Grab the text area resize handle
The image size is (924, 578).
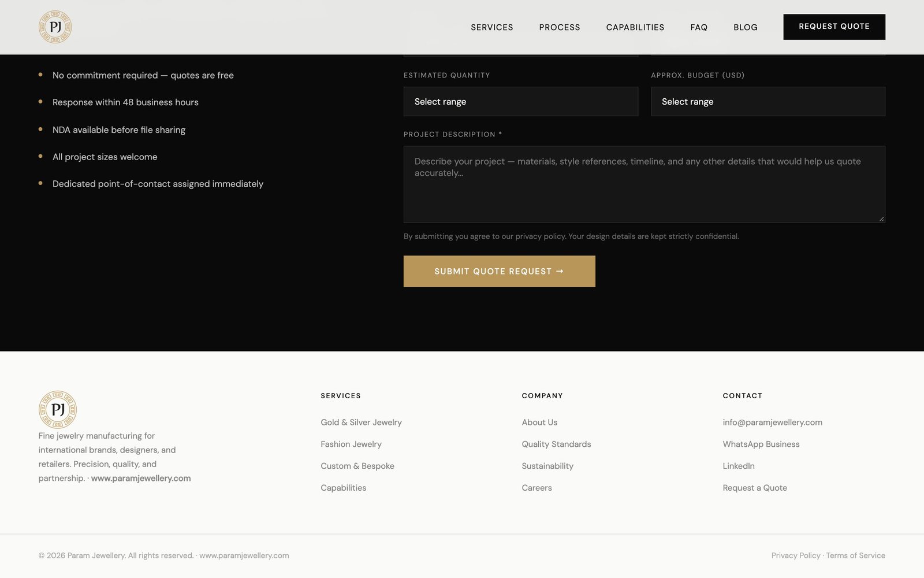[x=881, y=218]
